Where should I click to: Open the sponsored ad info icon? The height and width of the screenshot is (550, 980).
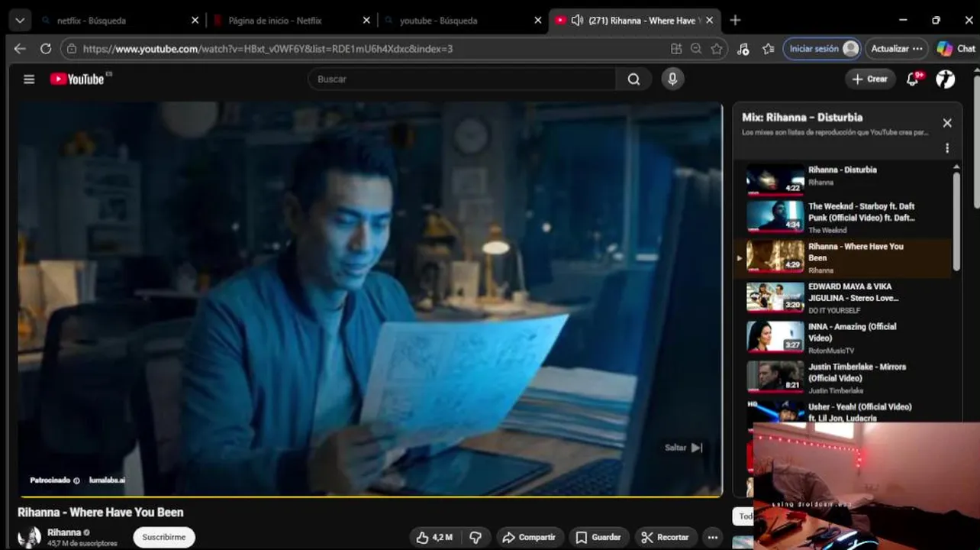76,480
